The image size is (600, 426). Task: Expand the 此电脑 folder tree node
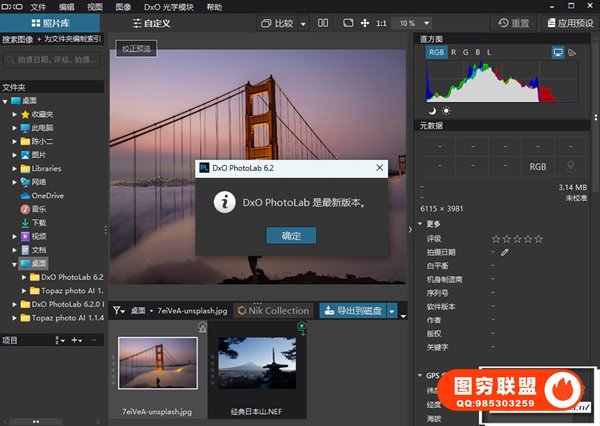(x=14, y=128)
